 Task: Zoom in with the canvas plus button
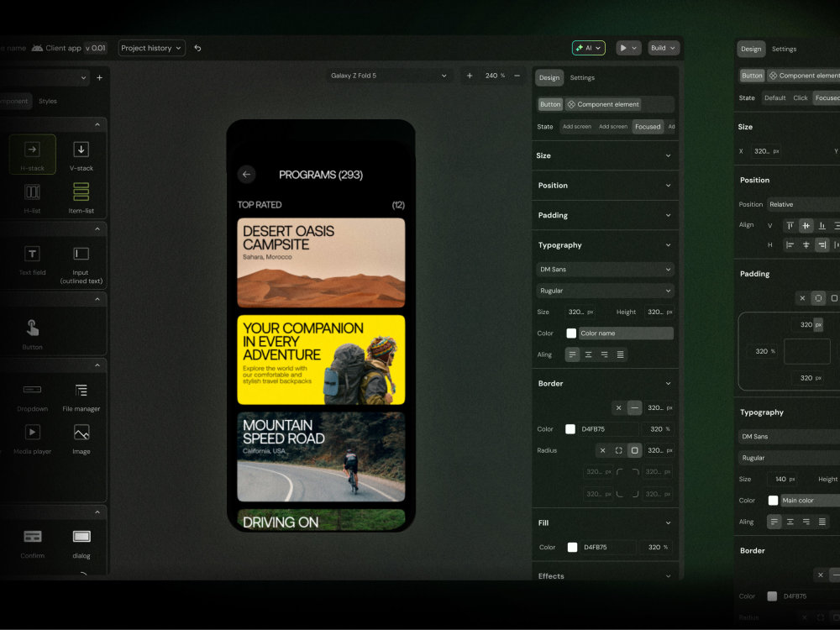(x=470, y=76)
